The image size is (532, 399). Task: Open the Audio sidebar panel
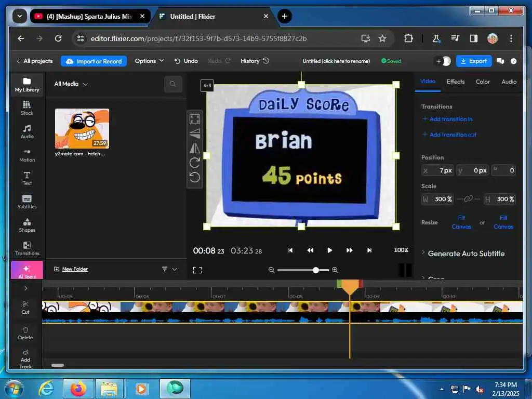(x=27, y=131)
